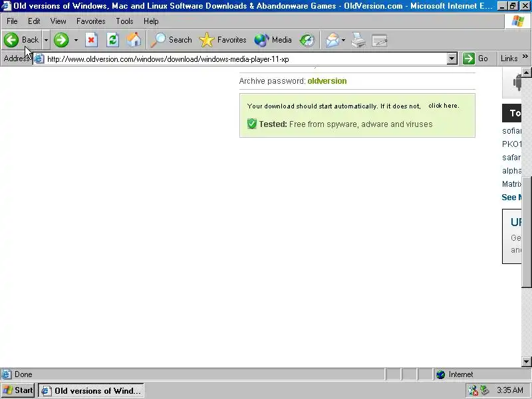Go to the Home page icon

(x=134, y=40)
